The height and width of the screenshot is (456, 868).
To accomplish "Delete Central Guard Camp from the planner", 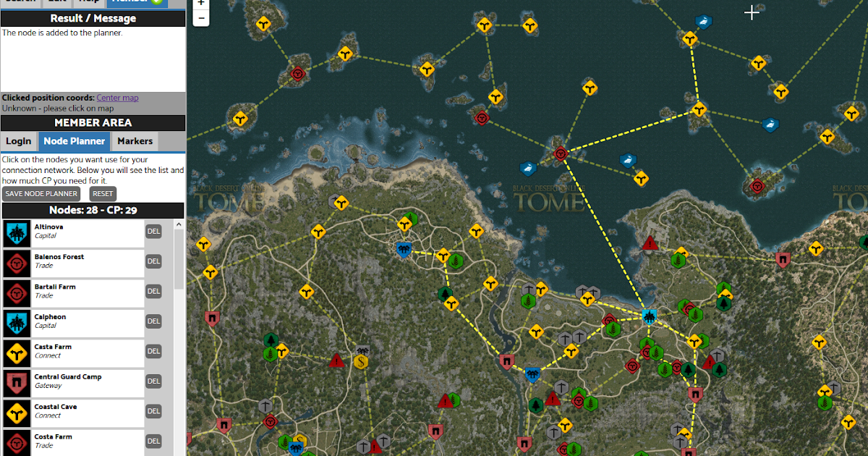I will (153, 381).
